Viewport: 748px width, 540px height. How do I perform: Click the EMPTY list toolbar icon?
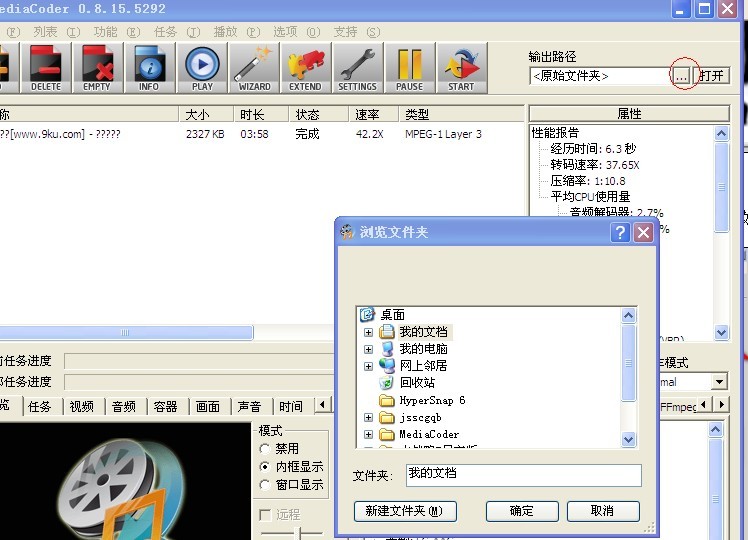pos(98,68)
